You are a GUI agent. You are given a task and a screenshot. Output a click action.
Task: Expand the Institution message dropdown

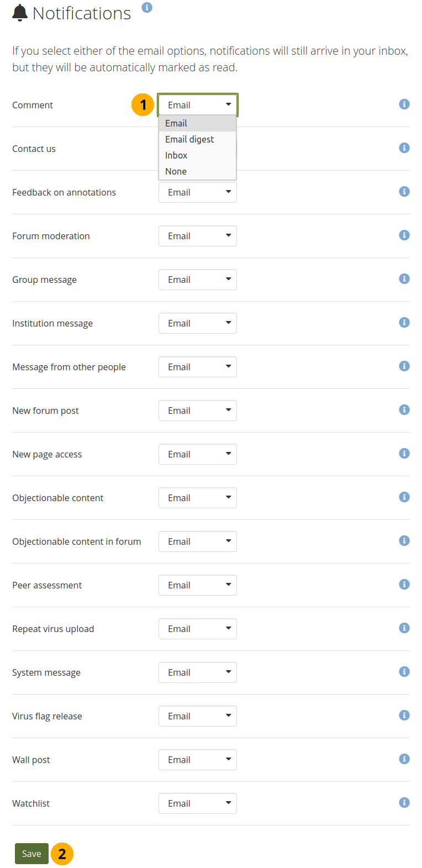197,323
